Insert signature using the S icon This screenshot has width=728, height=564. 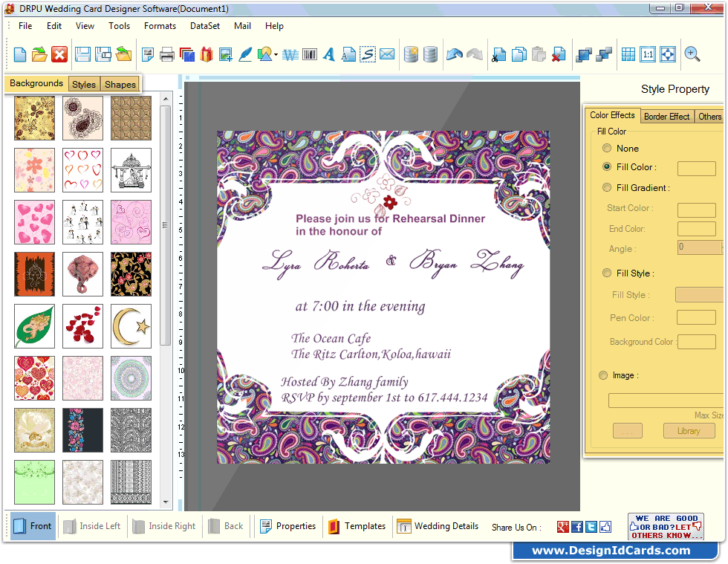(x=368, y=55)
